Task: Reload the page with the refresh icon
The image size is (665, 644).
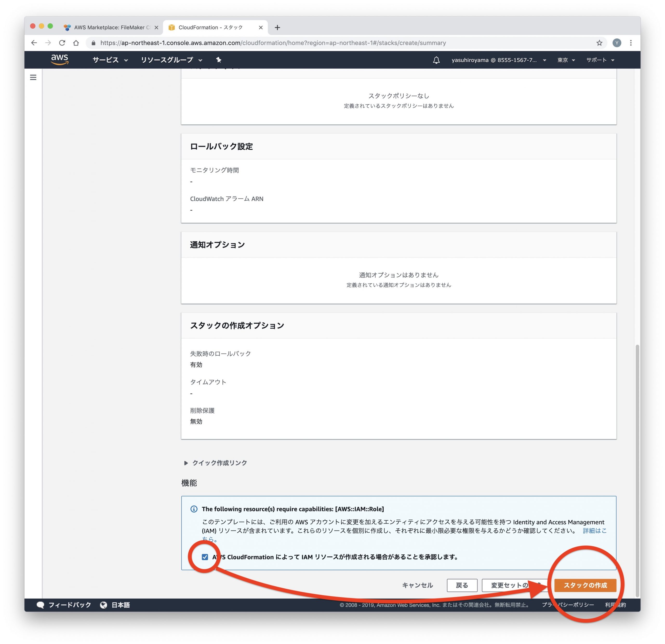Action: [x=62, y=43]
